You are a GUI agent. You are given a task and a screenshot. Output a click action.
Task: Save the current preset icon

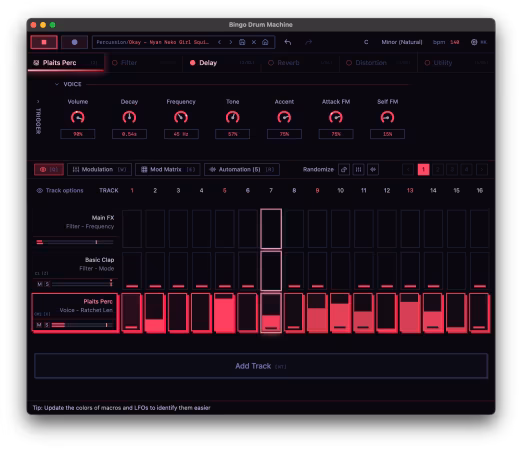pos(242,42)
